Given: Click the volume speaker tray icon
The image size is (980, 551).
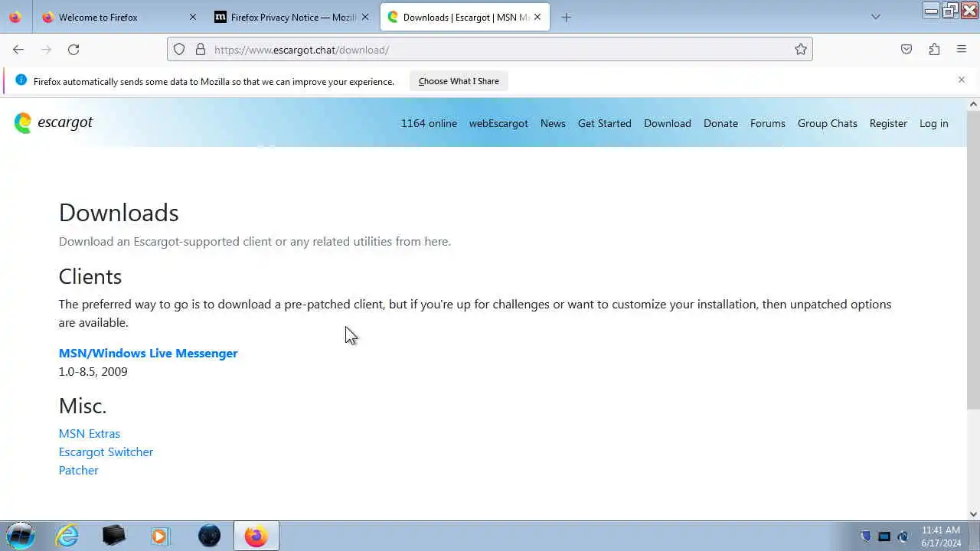Looking at the screenshot, I should [903, 536].
